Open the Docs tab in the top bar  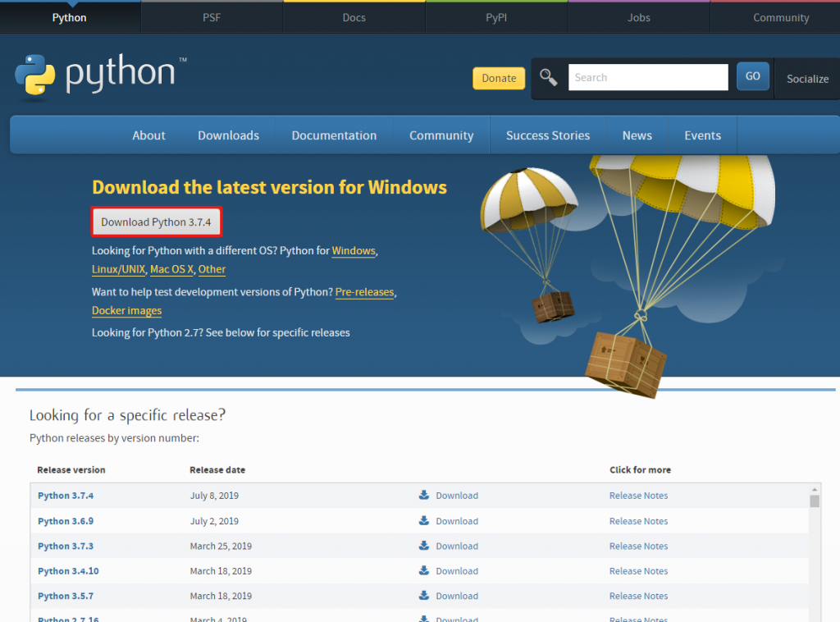tap(354, 18)
